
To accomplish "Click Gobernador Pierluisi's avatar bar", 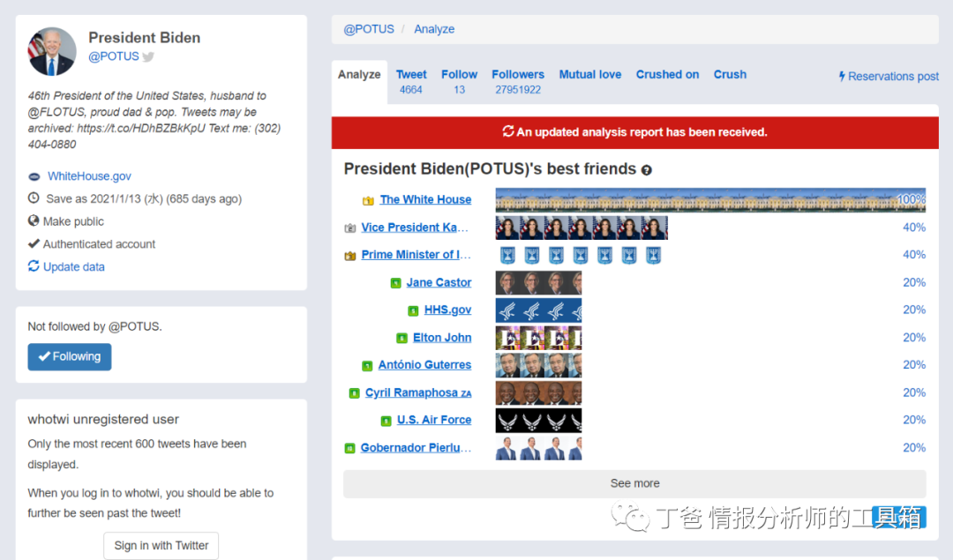I will click(x=538, y=448).
